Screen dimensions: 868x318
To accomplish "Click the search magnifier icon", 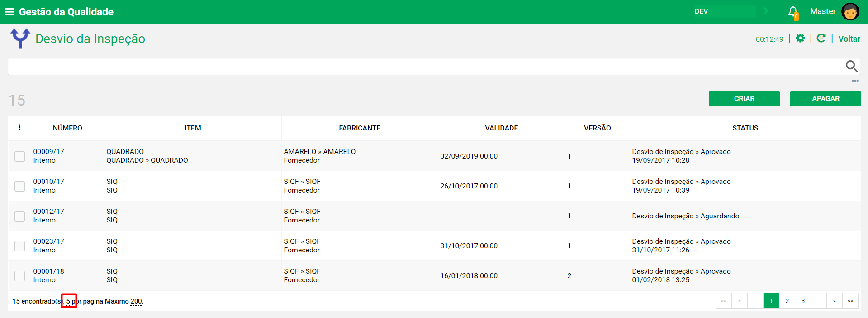I will [x=852, y=66].
